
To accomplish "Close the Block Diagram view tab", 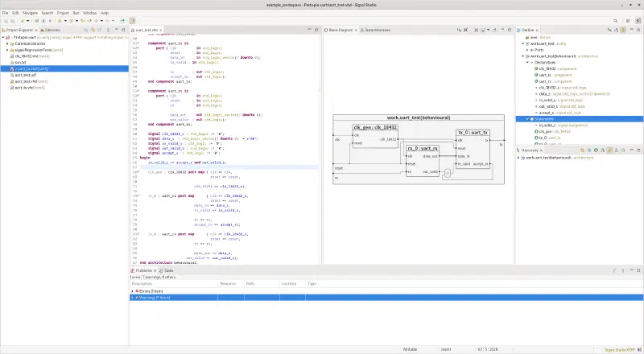I will [356, 30].
